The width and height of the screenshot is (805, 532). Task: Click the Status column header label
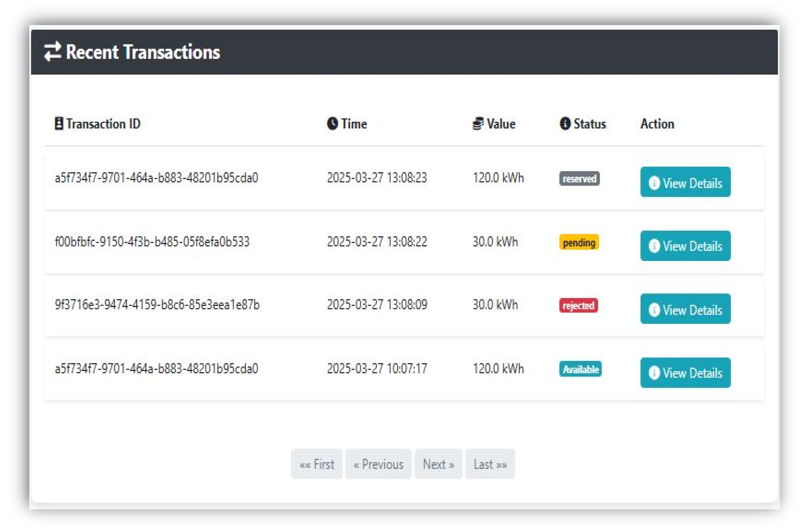click(590, 124)
